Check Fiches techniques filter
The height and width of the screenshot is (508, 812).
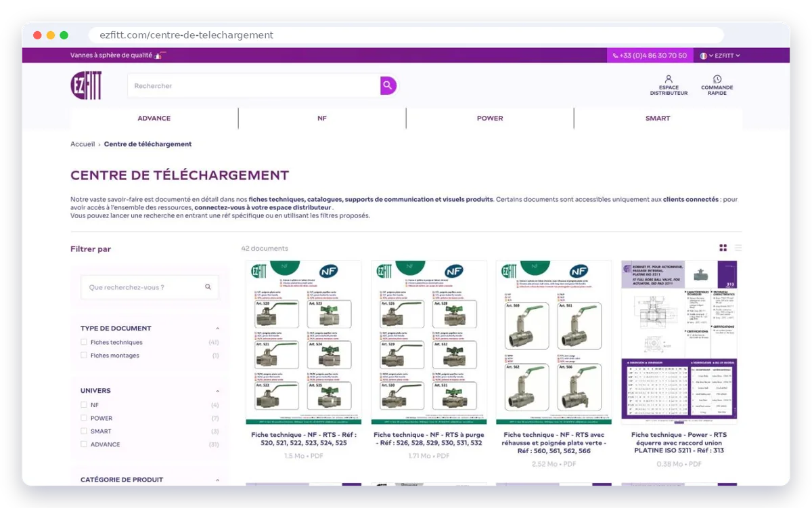[84, 342]
